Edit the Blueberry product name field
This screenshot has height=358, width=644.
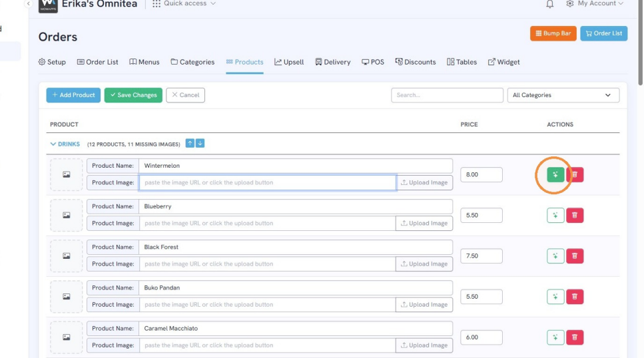click(296, 206)
